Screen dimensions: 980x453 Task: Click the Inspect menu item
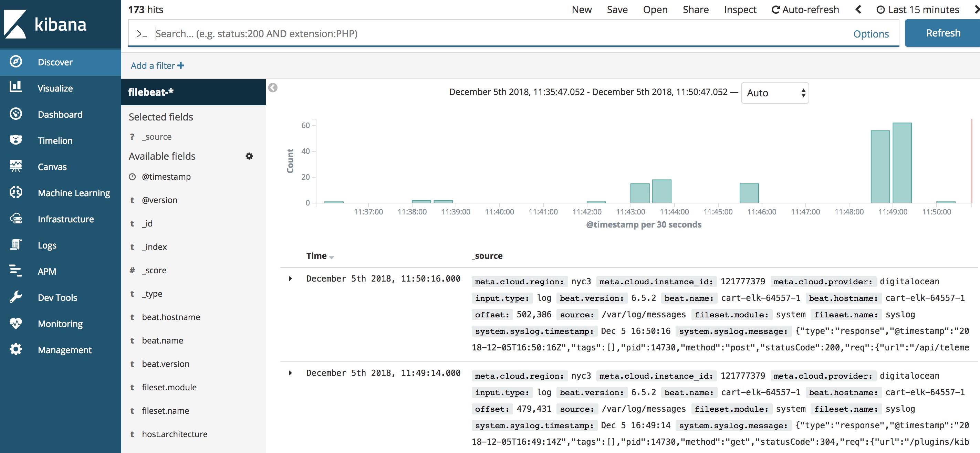740,10
